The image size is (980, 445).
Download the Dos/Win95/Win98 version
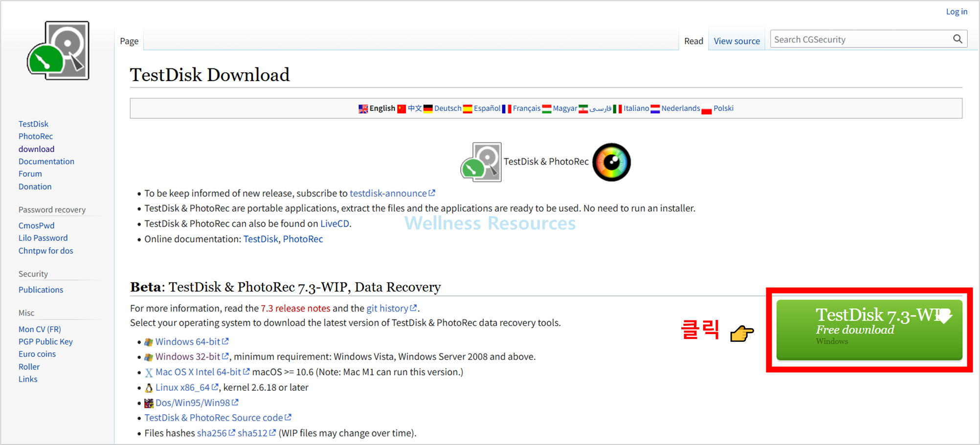(197, 403)
